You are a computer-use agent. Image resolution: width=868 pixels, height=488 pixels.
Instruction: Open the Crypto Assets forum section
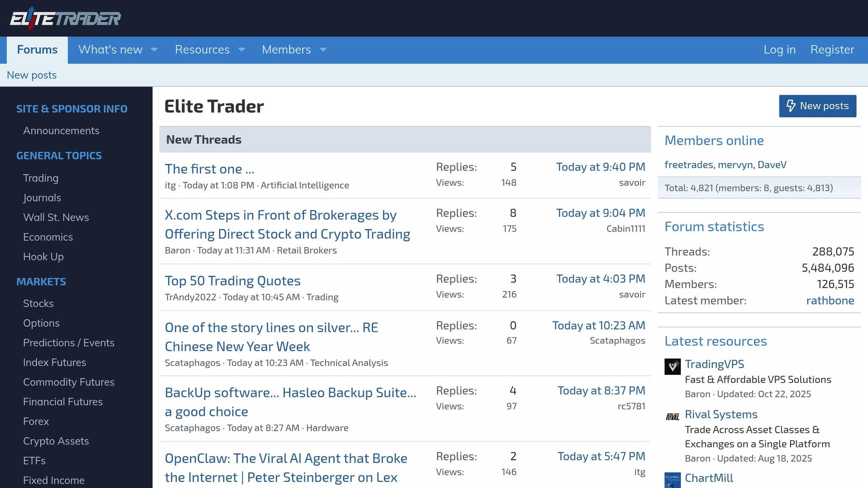[x=56, y=441]
